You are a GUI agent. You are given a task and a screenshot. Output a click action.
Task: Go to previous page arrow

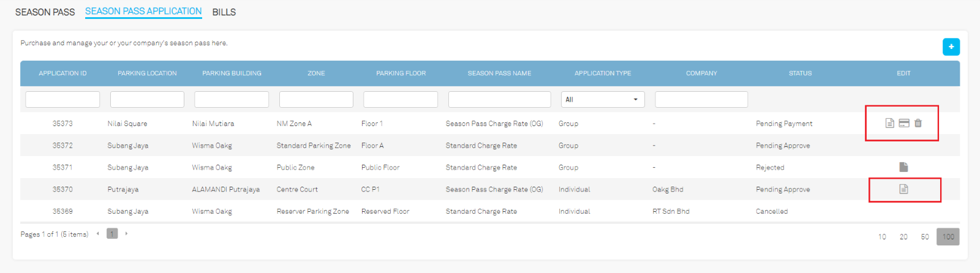pos(98,234)
